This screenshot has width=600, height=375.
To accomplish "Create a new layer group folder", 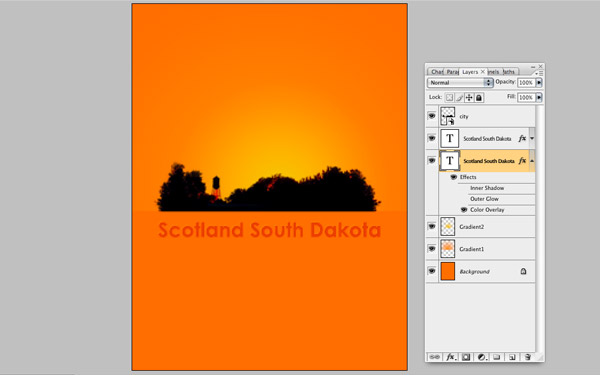I will [496, 357].
